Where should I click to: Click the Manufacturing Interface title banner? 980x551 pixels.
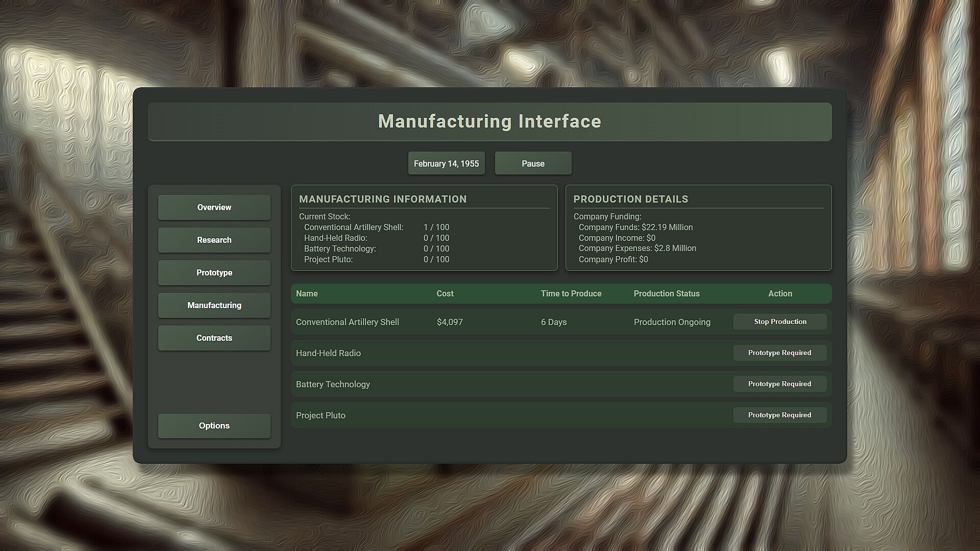click(x=489, y=121)
